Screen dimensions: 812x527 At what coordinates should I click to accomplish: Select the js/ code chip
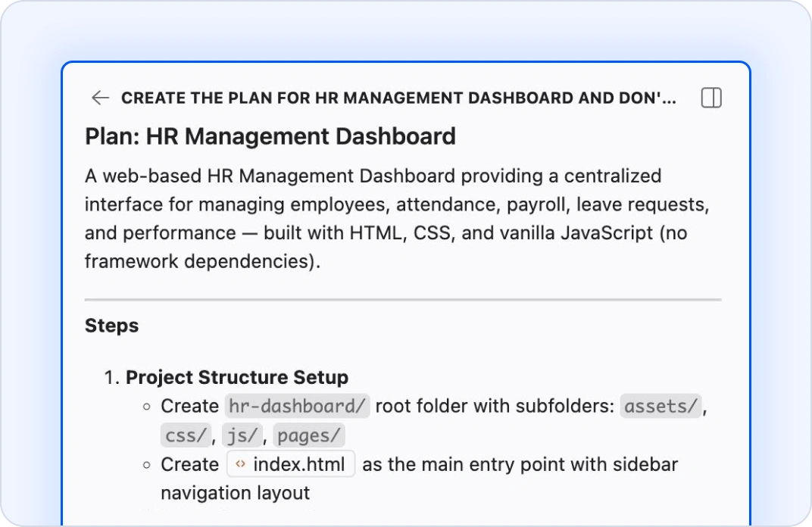(x=242, y=435)
